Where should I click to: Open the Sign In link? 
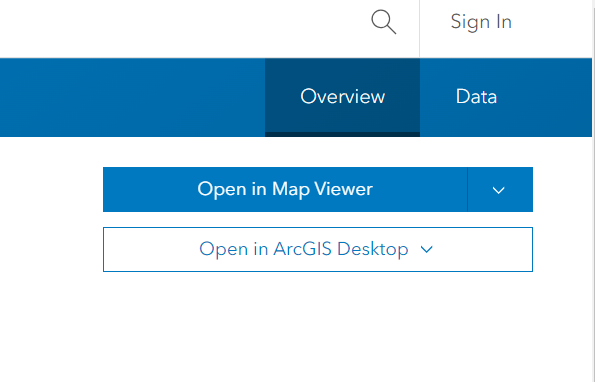click(x=481, y=22)
